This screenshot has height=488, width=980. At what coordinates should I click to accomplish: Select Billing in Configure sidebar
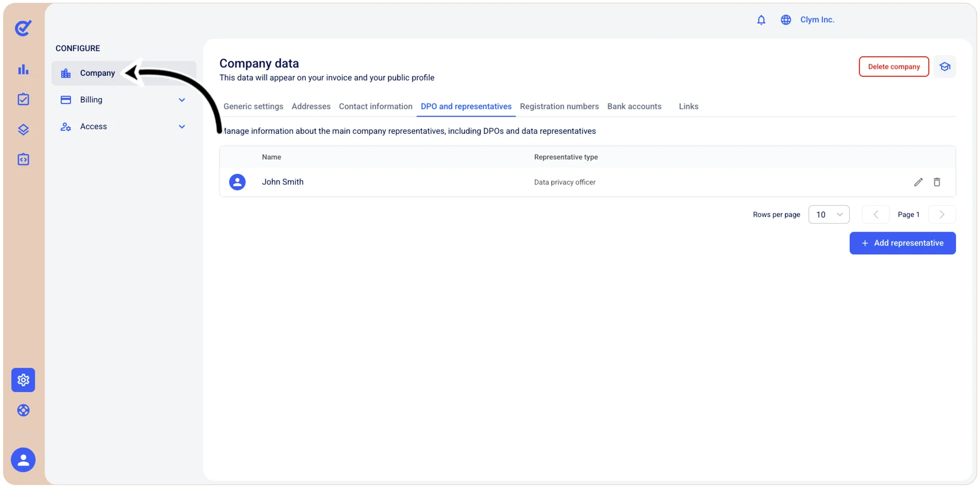point(124,100)
